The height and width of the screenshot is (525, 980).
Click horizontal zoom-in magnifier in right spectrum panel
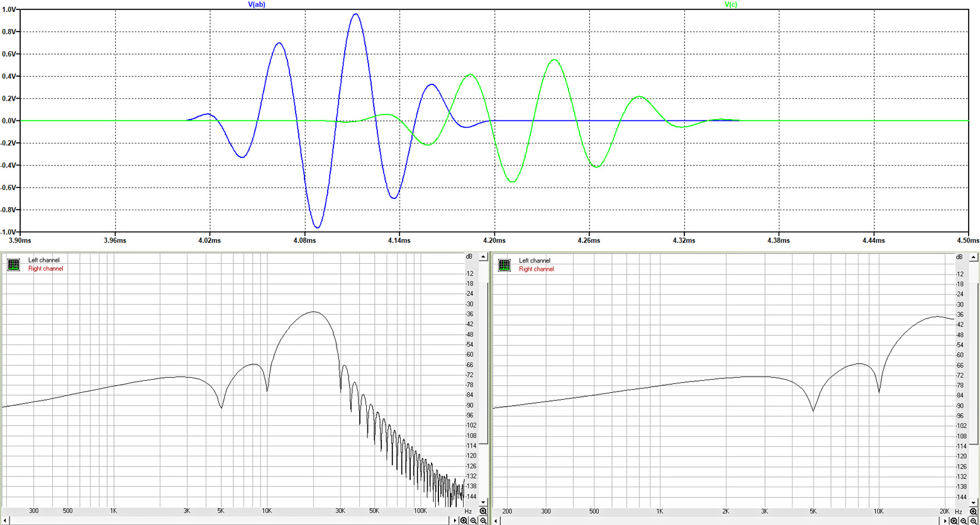point(954,521)
